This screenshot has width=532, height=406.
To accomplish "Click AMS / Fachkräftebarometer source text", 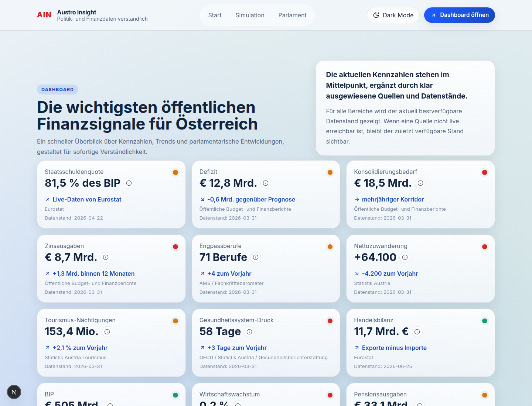I will [x=232, y=283].
